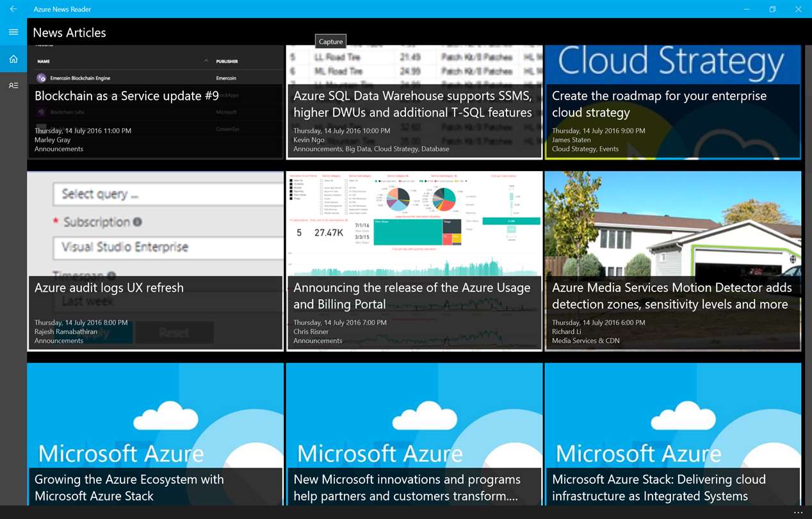Click 'Announcements, Big Data, Cloud Strategy, Database' text

point(371,149)
